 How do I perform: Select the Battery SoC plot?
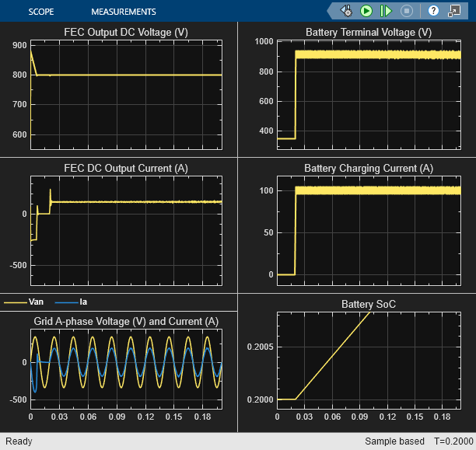369,361
